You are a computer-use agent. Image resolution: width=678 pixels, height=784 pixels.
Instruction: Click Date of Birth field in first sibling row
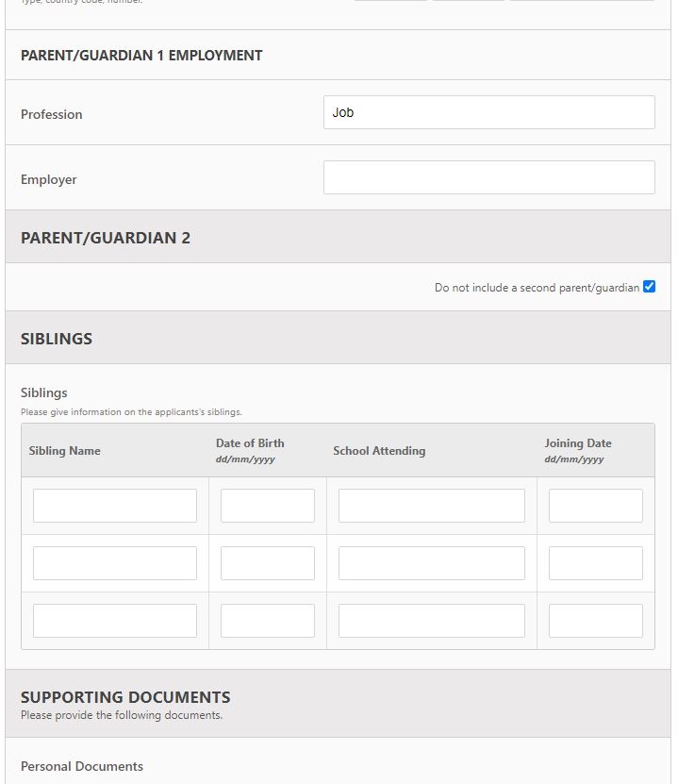point(267,506)
